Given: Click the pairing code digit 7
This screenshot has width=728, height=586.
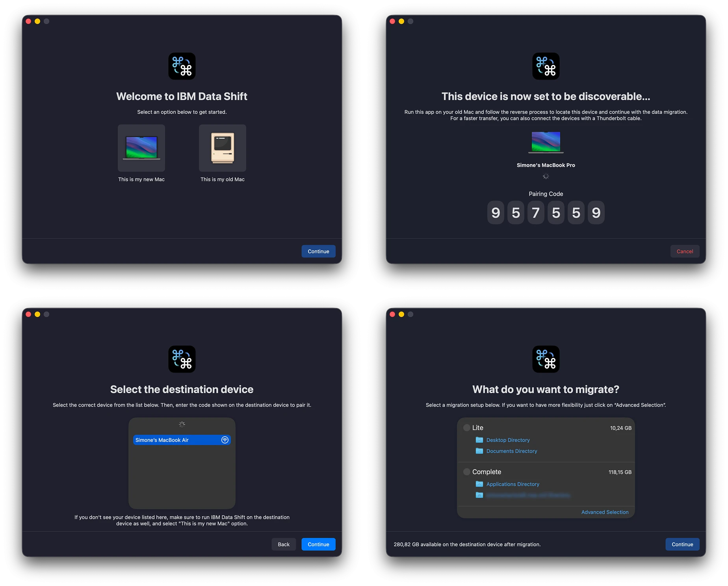Looking at the screenshot, I should [x=536, y=213].
